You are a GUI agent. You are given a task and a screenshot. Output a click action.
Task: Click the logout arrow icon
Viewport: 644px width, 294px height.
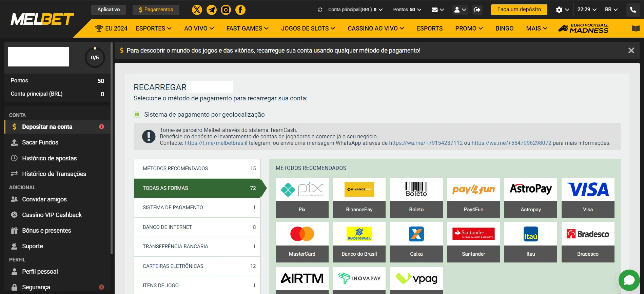click(x=477, y=10)
